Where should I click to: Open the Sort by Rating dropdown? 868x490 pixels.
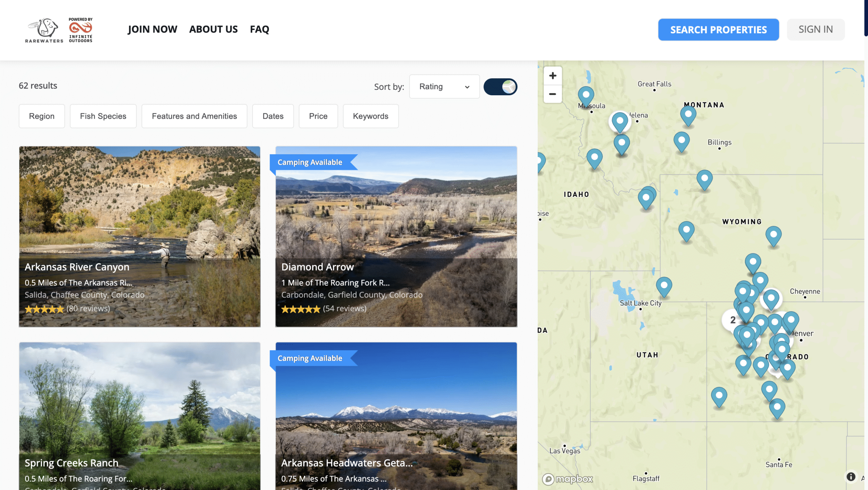click(444, 87)
